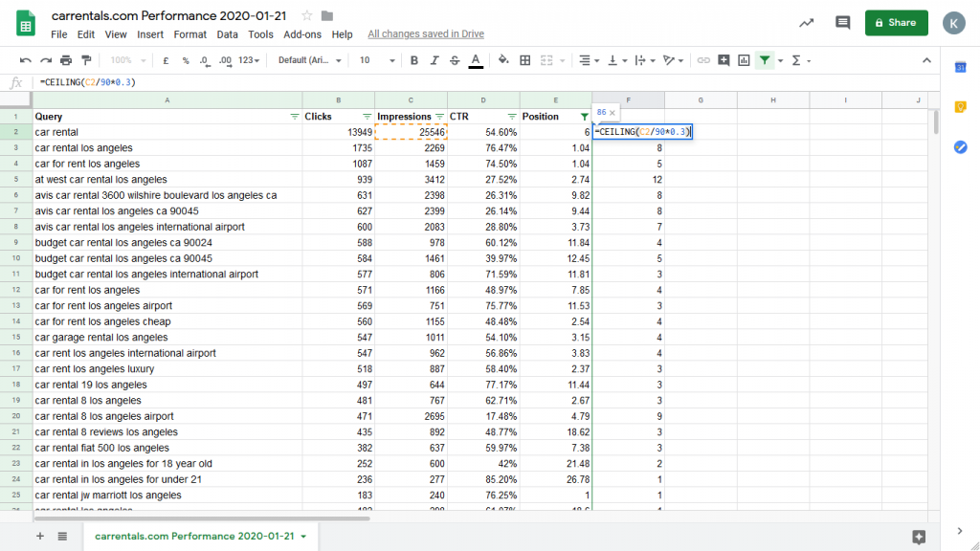Open more number formats 123 dropdown
Screen dimensions: 980x551
[248, 60]
